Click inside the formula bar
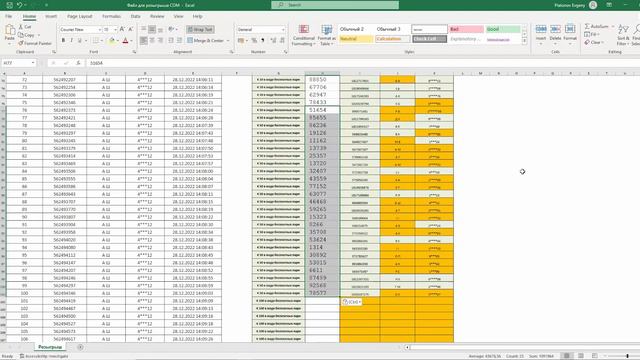This screenshot has width=640, height=360. click(363, 63)
